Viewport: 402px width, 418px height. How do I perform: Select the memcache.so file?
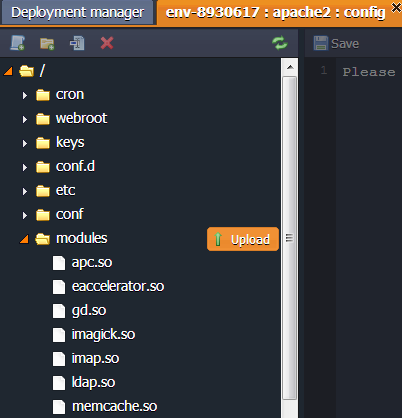[x=114, y=407]
